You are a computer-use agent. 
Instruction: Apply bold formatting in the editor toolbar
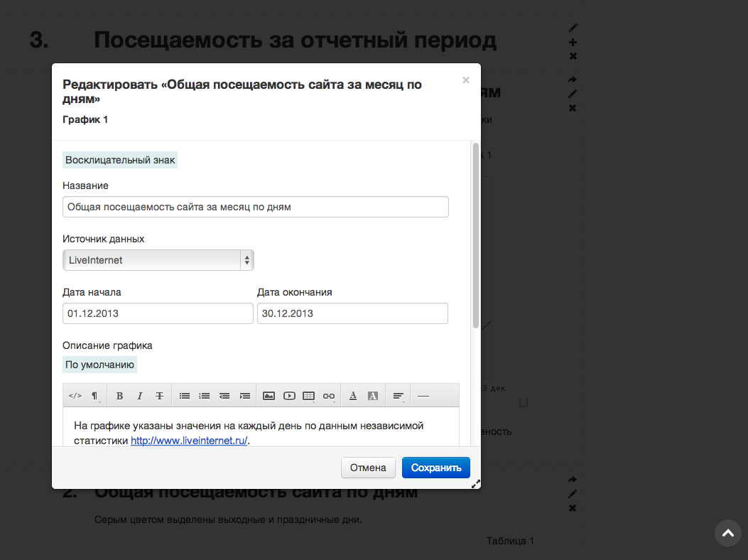tap(119, 396)
